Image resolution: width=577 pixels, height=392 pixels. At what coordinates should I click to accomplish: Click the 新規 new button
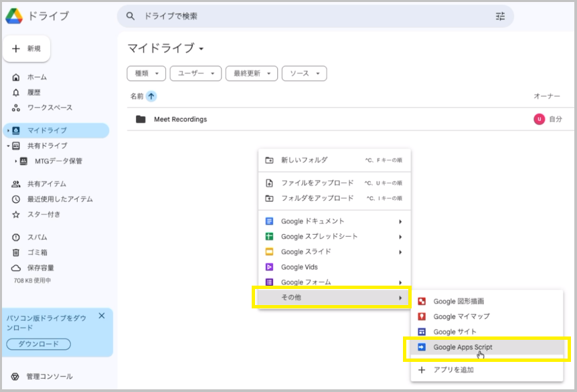[x=27, y=49]
